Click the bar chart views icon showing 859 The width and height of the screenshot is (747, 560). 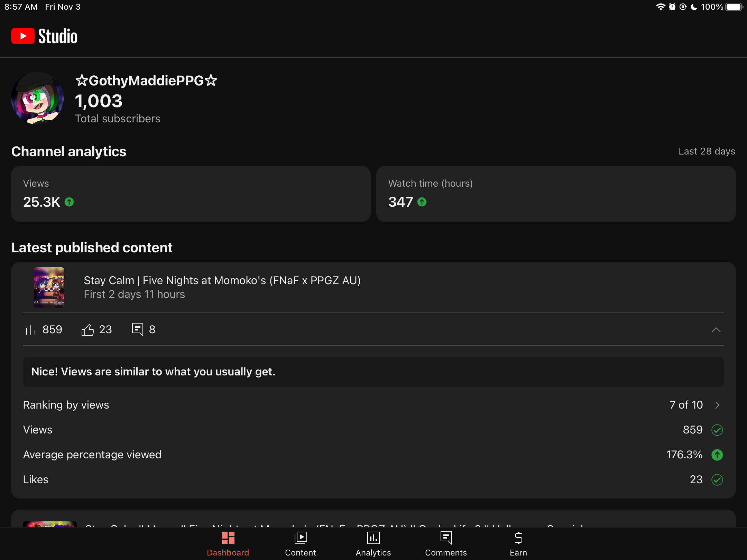point(31,330)
